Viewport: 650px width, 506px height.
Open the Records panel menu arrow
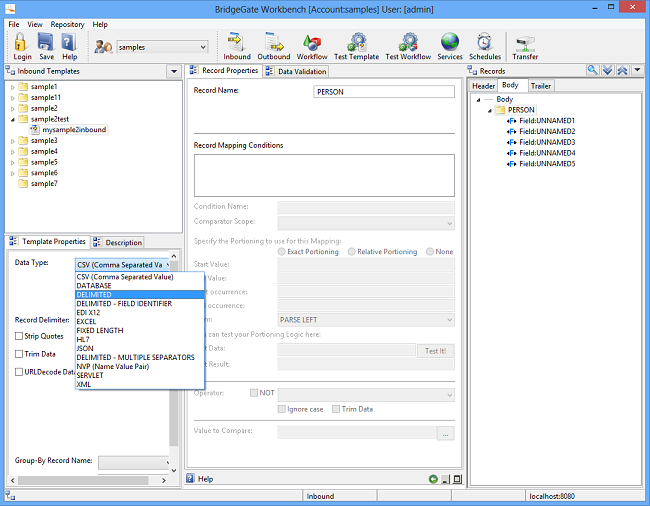(638, 70)
